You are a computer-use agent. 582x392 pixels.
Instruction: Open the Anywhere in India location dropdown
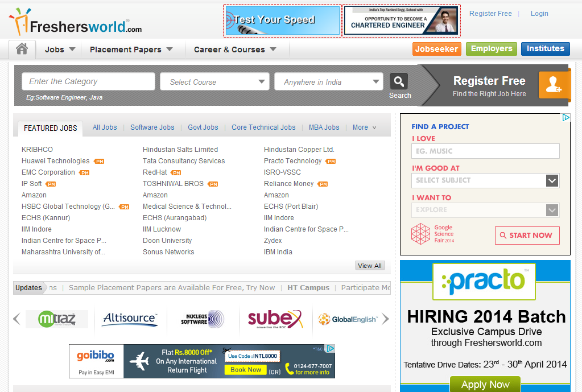(328, 82)
